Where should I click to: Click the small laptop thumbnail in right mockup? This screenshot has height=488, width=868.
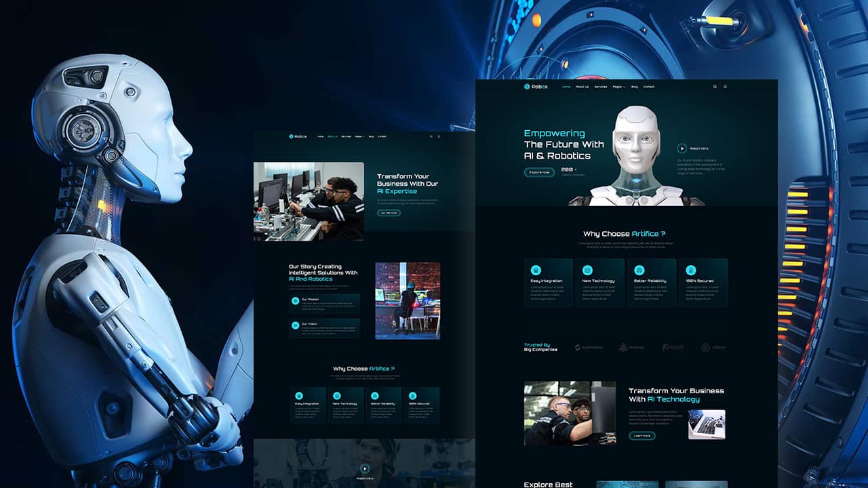click(x=707, y=424)
